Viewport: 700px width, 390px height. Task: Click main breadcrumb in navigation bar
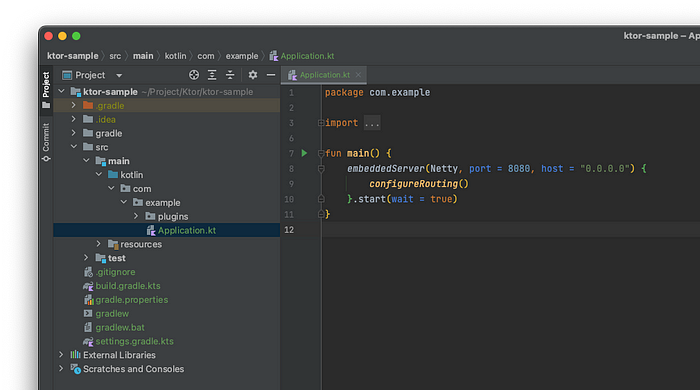(143, 56)
